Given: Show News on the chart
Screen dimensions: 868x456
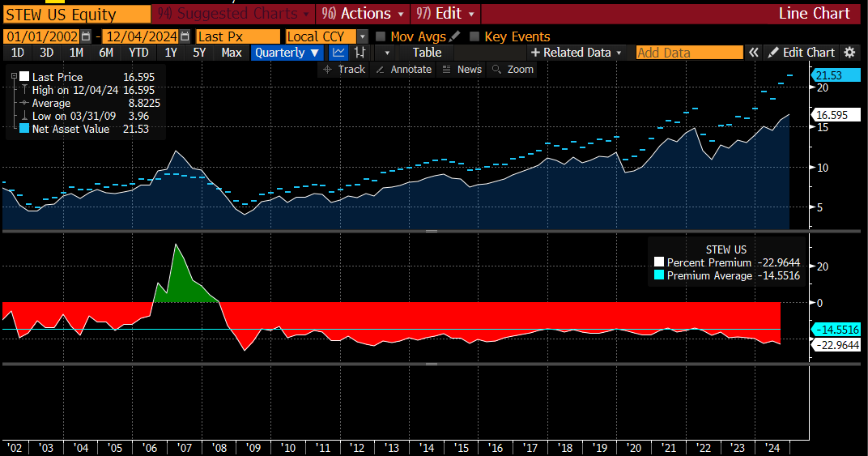Looking at the screenshot, I should pos(463,70).
